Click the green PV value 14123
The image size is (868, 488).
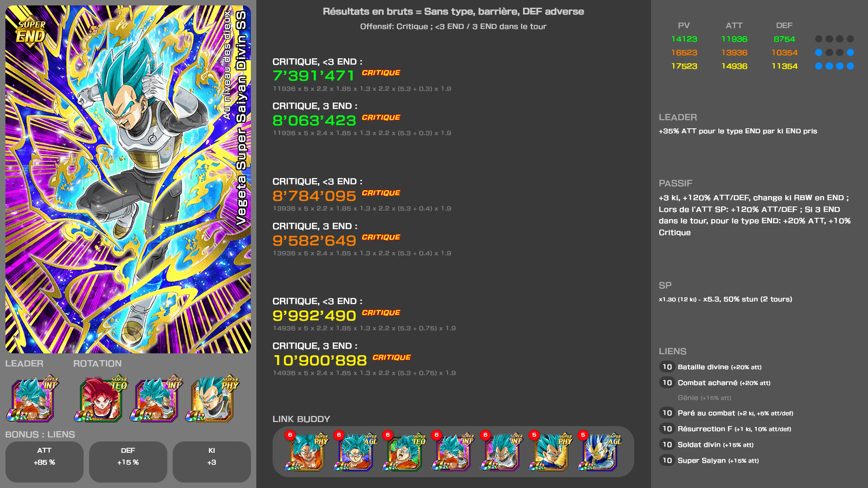coord(684,39)
